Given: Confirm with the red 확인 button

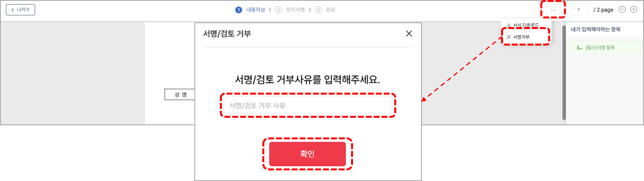Looking at the screenshot, I should (x=307, y=154).
